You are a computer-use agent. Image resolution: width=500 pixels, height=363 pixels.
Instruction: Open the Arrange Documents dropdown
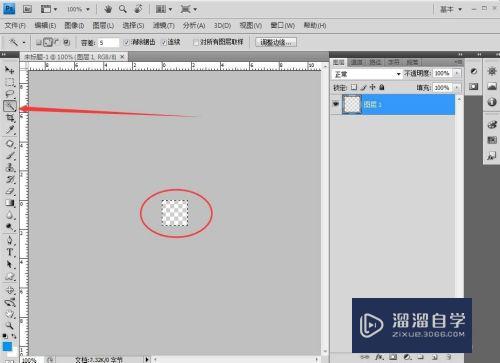(164, 9)
